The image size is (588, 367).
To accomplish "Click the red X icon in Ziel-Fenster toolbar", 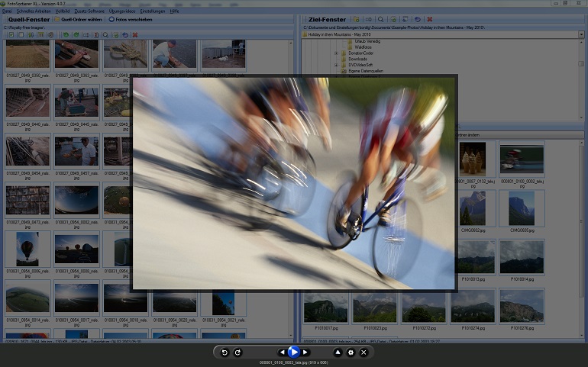I will point(430,19).
